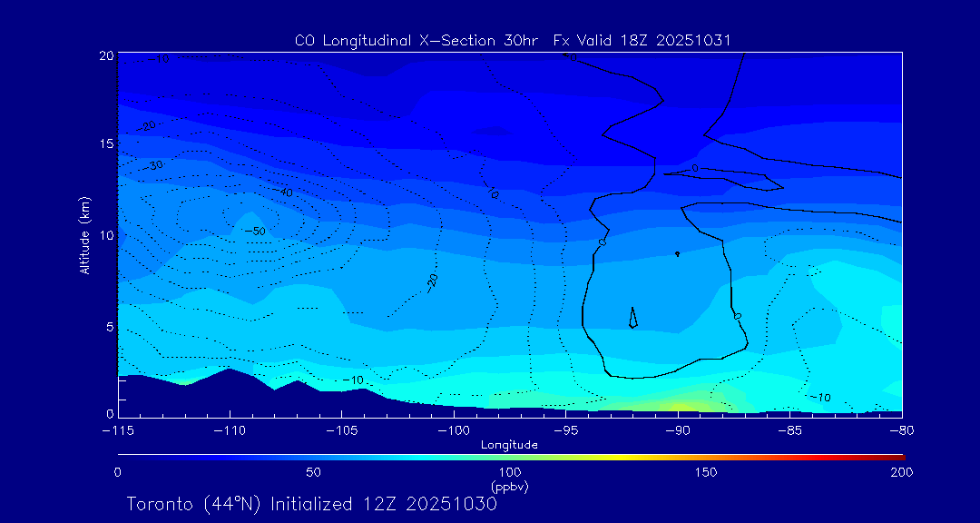This screenshot has width=980, height=523.
Task: Click the color bar at 100 ppbv
Action: tap(510, 456)
